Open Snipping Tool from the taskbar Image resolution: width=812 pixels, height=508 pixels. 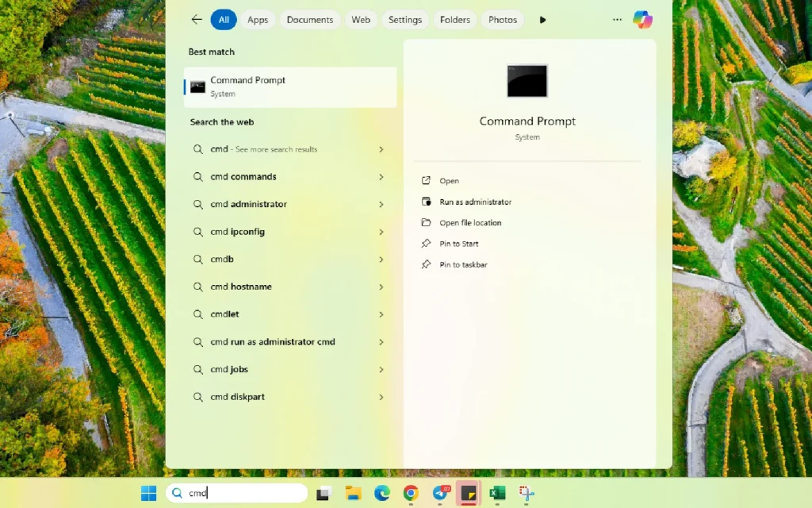coord(527,493)
